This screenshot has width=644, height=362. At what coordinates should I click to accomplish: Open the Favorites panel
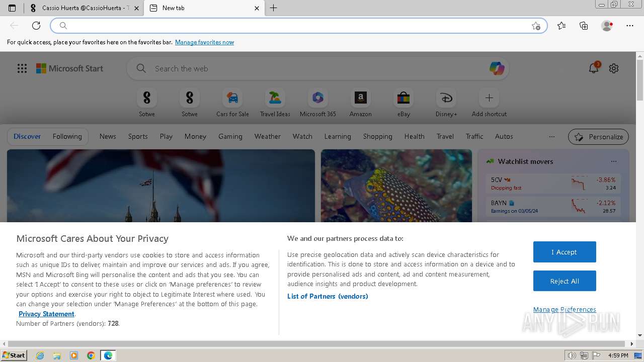point(561,26)
